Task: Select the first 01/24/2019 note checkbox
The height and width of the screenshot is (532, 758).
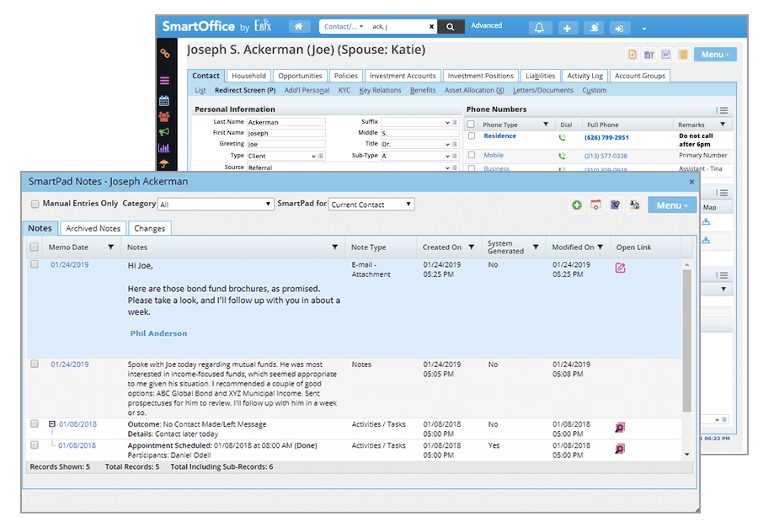Action: click(x=35, y=264)
